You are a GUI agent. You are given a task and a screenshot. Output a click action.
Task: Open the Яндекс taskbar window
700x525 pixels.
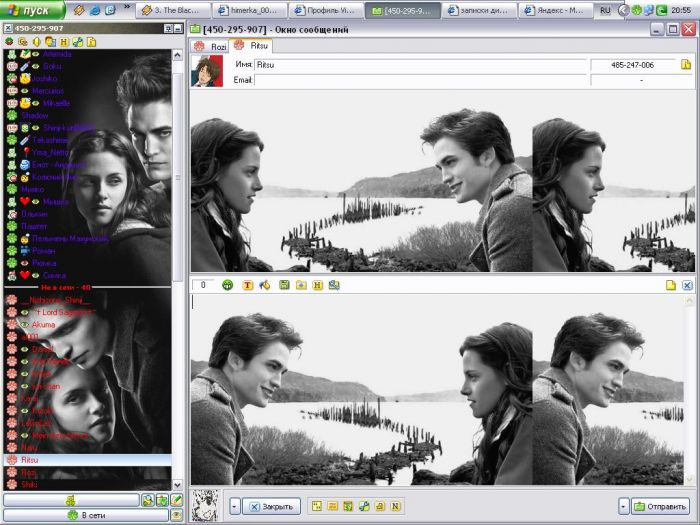click(555, 10)
